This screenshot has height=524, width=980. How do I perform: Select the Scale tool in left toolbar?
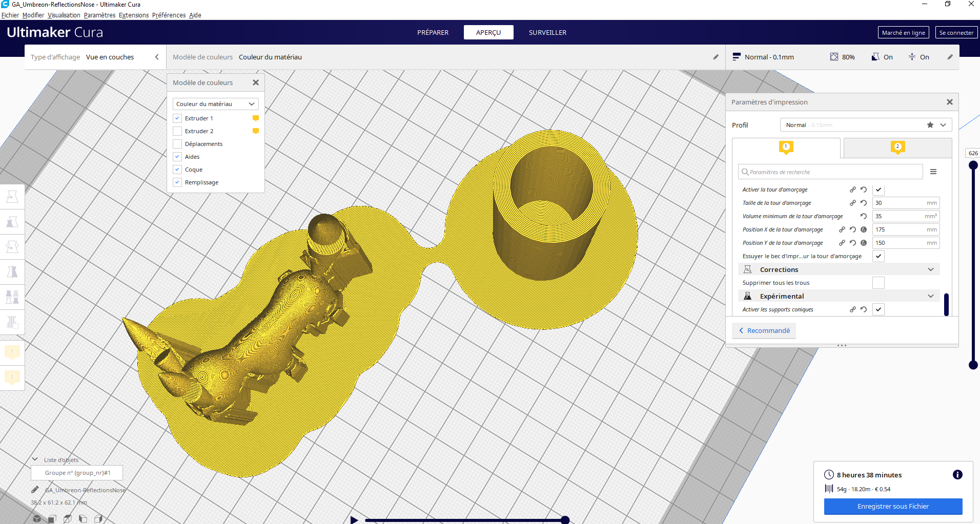pyautogui.click(x=12, y=222)
